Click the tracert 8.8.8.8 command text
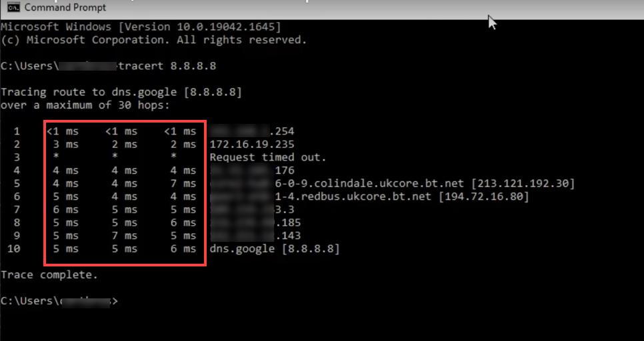This screenshot has height=341, width=644. point(167,66)
